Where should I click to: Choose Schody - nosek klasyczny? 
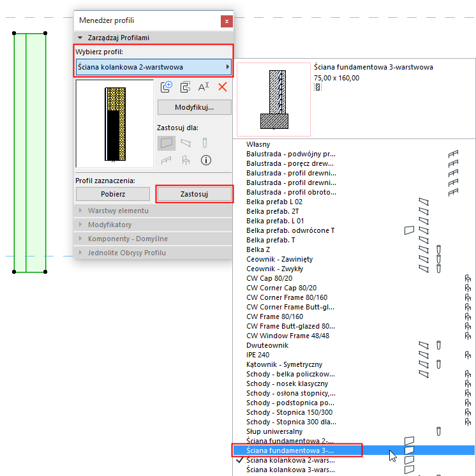353,383
